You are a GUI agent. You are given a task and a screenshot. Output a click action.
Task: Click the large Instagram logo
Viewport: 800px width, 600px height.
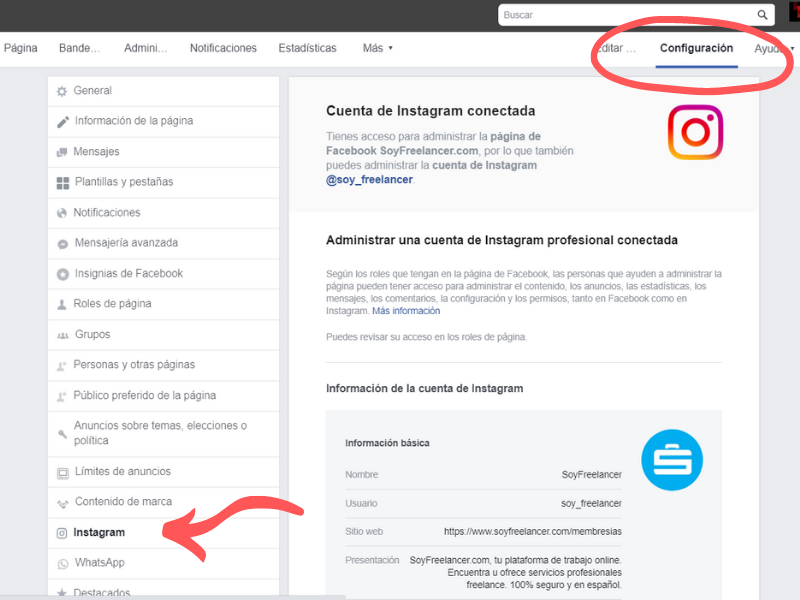[x=695, y=132]
